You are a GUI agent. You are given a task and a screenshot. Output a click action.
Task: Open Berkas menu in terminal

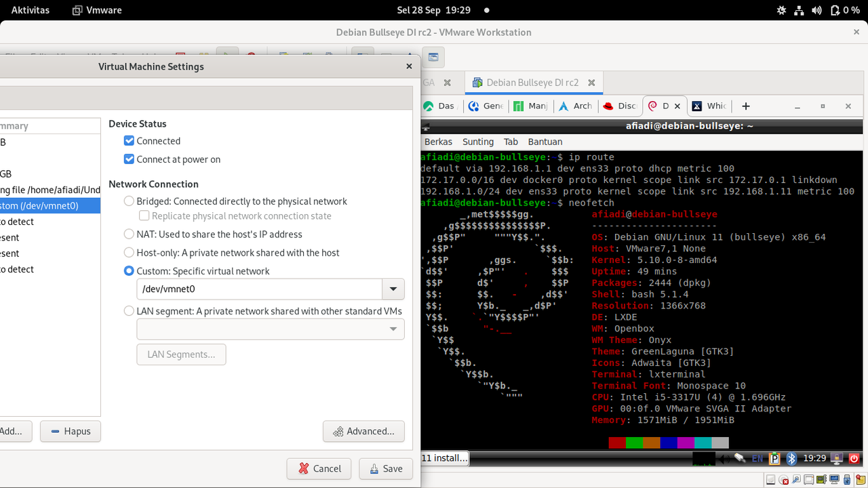pos(438,142)
